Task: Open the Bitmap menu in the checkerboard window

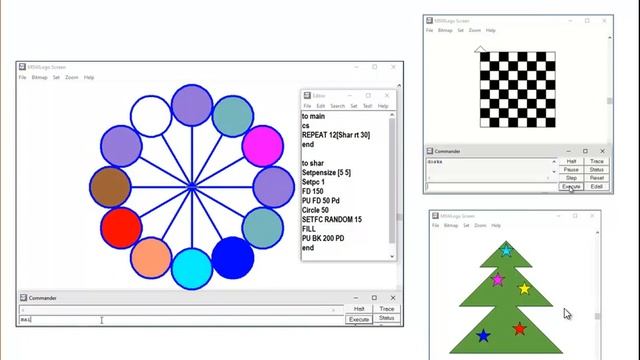Action: coord(445,30)
